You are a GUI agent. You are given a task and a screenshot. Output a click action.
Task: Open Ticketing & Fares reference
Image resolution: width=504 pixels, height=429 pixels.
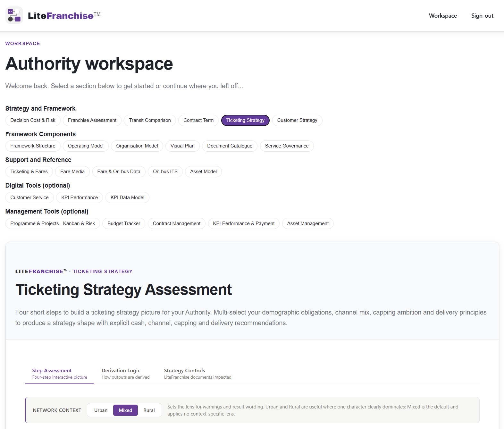[x=29, y=172]
